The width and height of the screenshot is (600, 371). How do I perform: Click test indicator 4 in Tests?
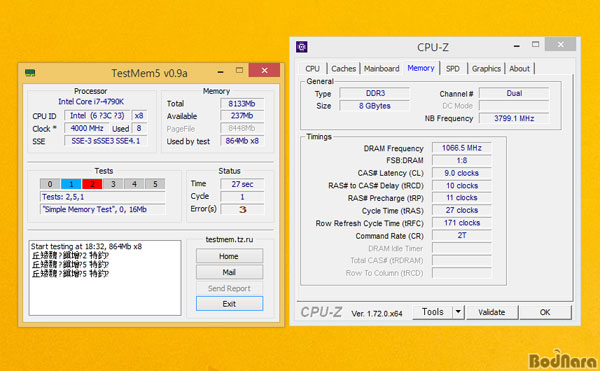134,184
